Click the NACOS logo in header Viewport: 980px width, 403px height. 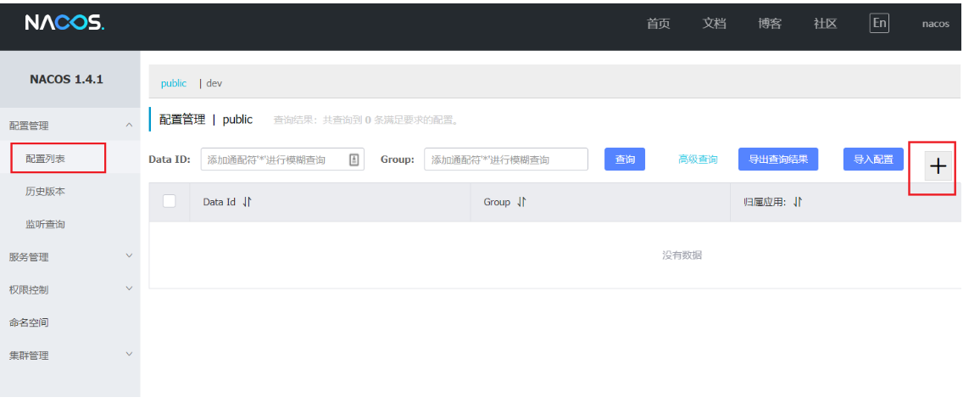(65, 23)
